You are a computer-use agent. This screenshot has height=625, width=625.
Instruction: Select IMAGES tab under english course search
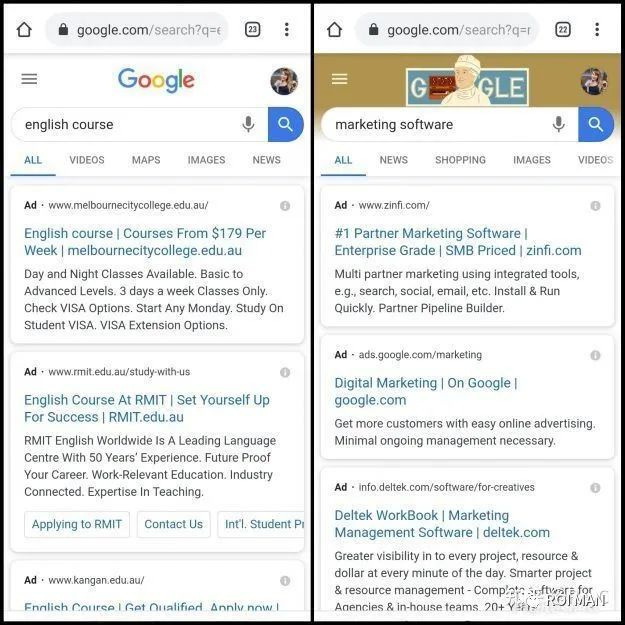click(206, 160)
